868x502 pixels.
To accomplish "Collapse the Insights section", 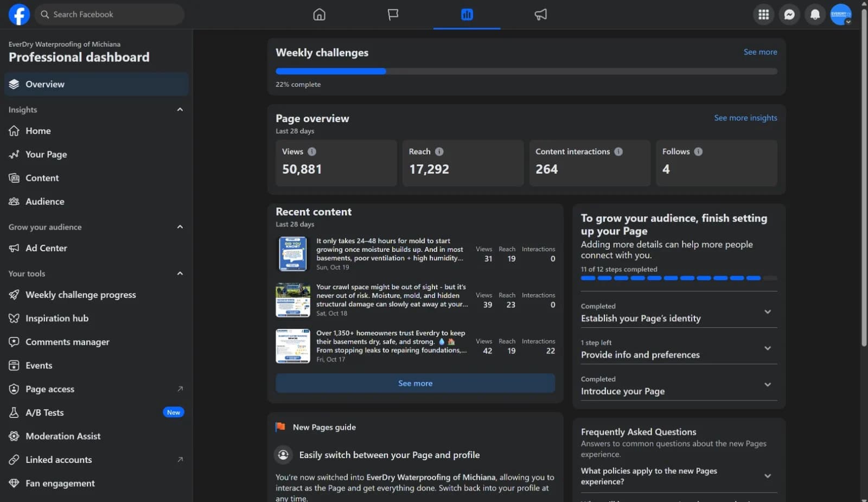I will point(180,110).
